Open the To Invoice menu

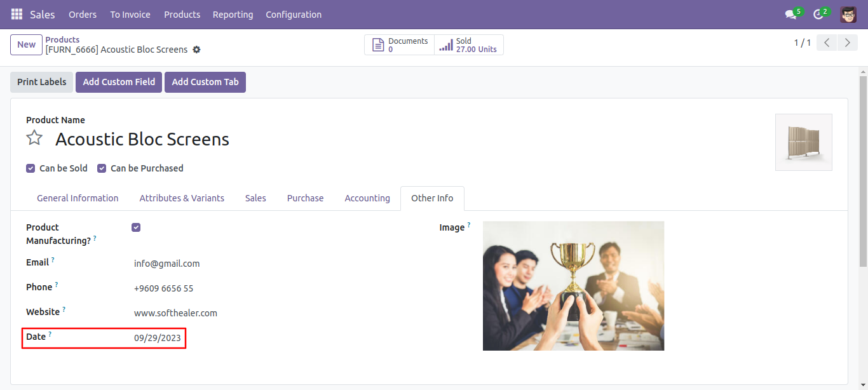[x=130, y=14]
